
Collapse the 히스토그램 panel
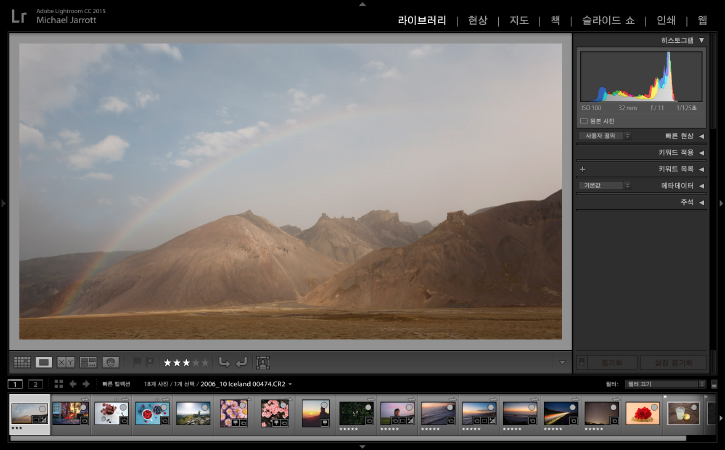pyautogui.click(x=701, y=40)
